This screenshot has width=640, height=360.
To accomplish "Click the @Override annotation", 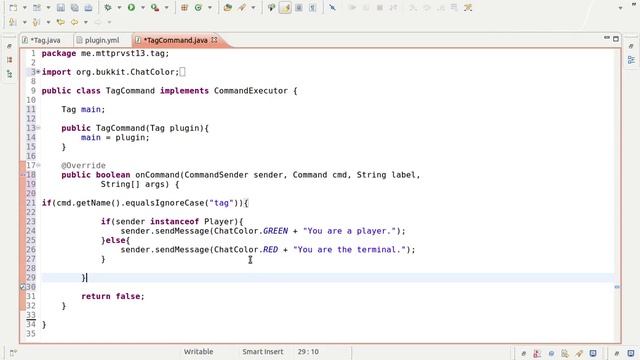I will pos(83,165).
